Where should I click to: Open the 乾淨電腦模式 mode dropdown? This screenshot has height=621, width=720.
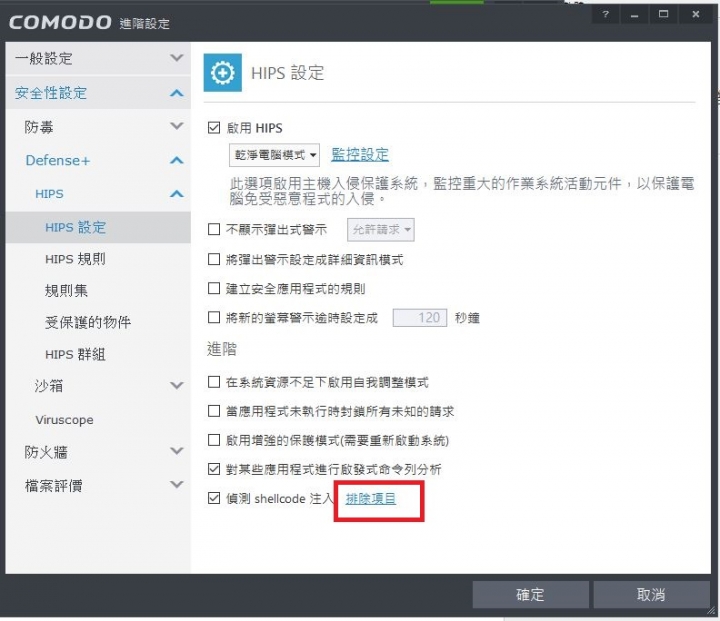point(274,155)
